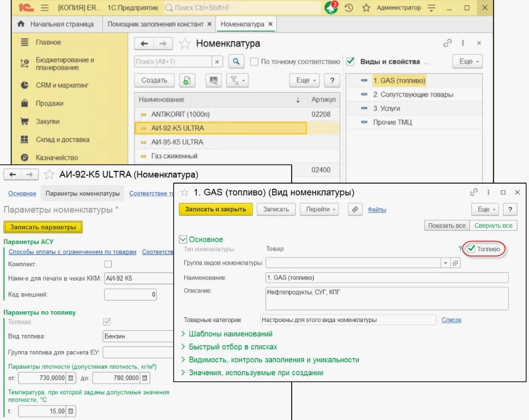Open three-dot menu of Номенклатура list
The height and width of the screenshot is (420, 529).
pyautogui.click(x=463, y=43)
